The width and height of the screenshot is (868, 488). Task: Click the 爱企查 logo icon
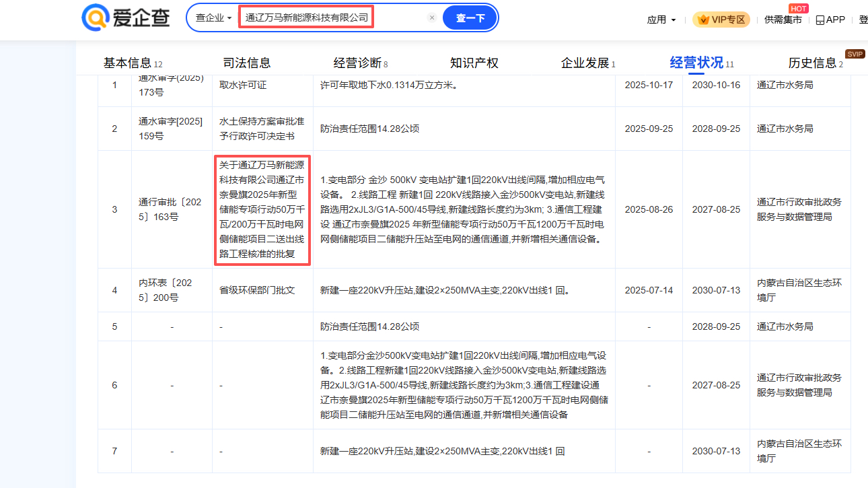point(96,18)
